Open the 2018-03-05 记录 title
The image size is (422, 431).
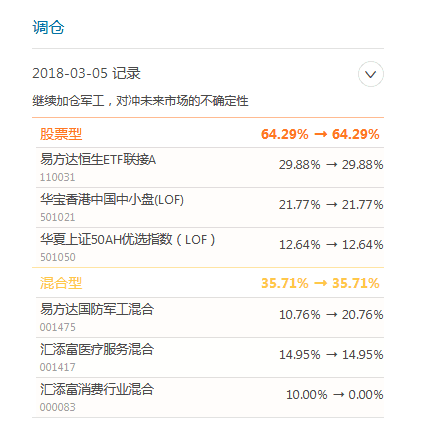click(x=86, y=73)
